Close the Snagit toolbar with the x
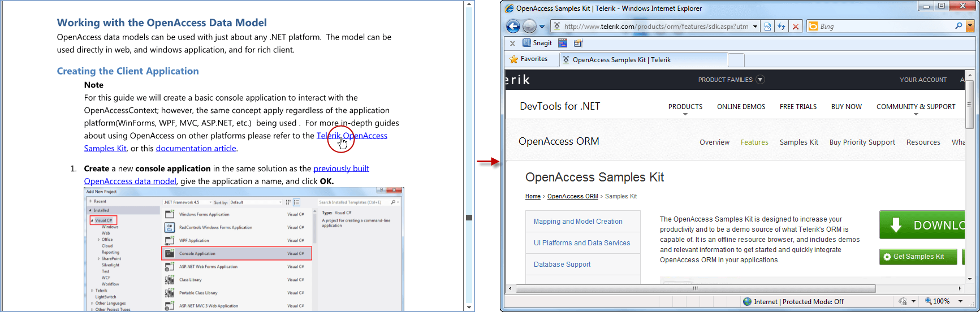Viewport: 980px width, 312px height. click(512, 43)
